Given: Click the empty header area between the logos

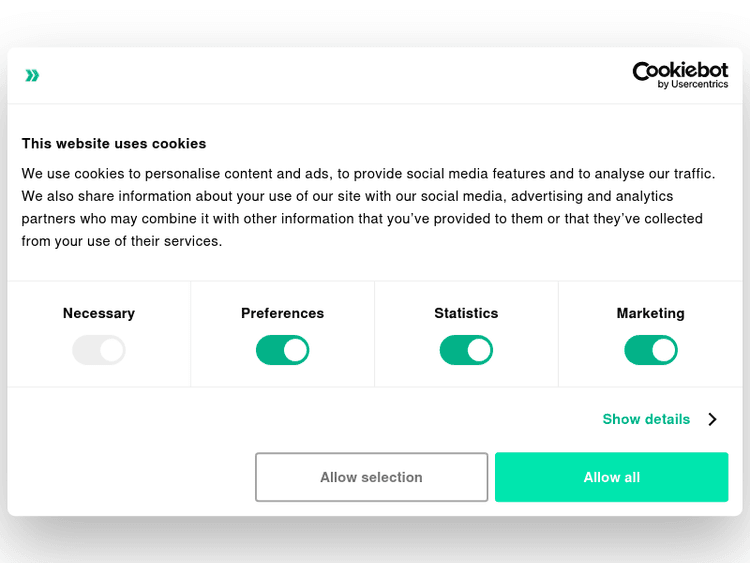Looking at the screenshot, I should (330, 75).
